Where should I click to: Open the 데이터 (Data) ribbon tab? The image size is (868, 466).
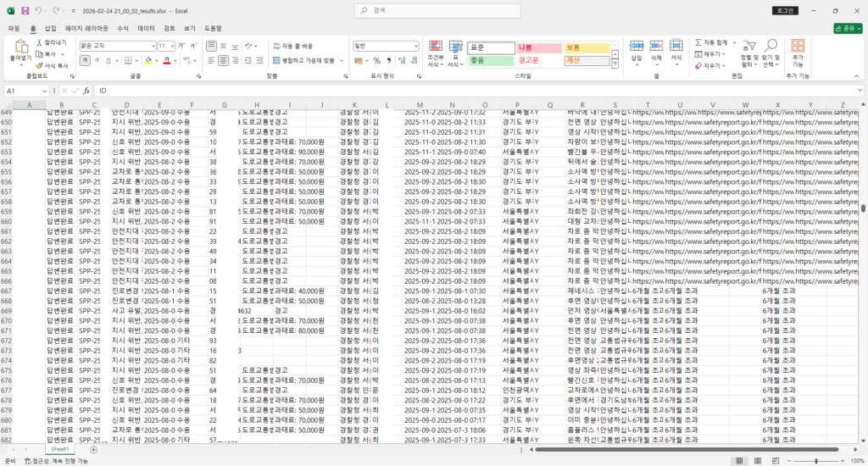pos(146,28)
